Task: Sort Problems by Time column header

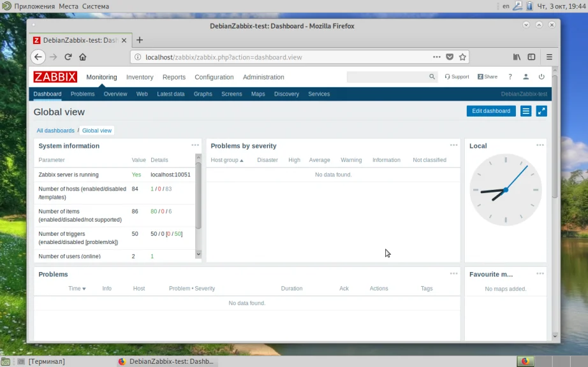Action: (x=77, y=289)
